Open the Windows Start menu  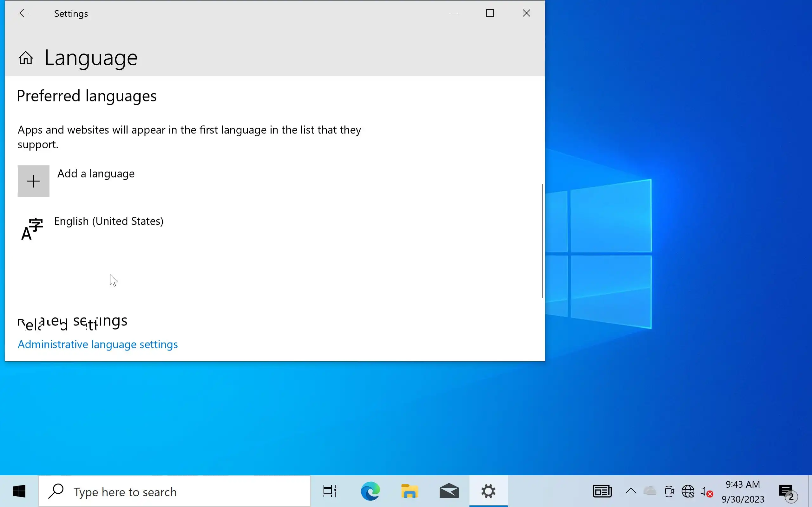click(19, 491)
